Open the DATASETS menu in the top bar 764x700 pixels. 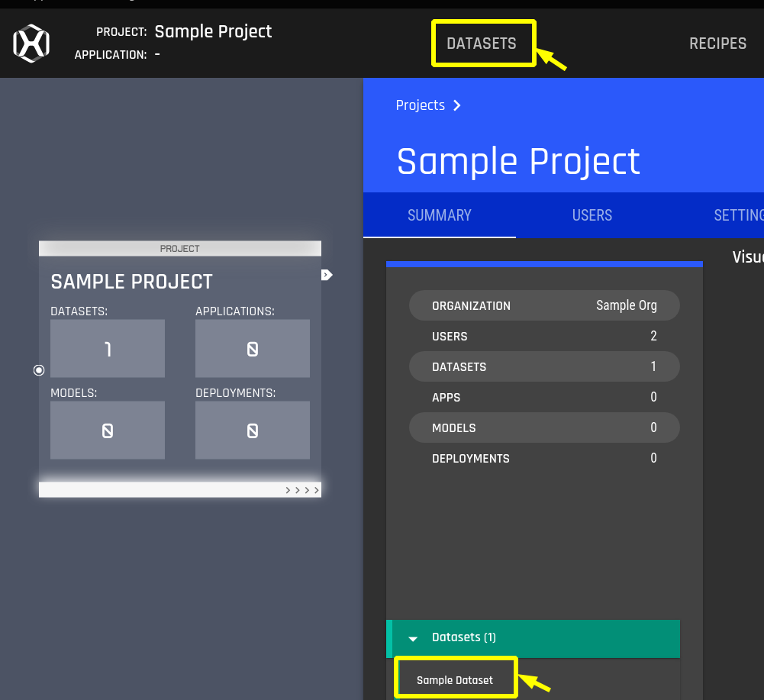click(482, 44)
